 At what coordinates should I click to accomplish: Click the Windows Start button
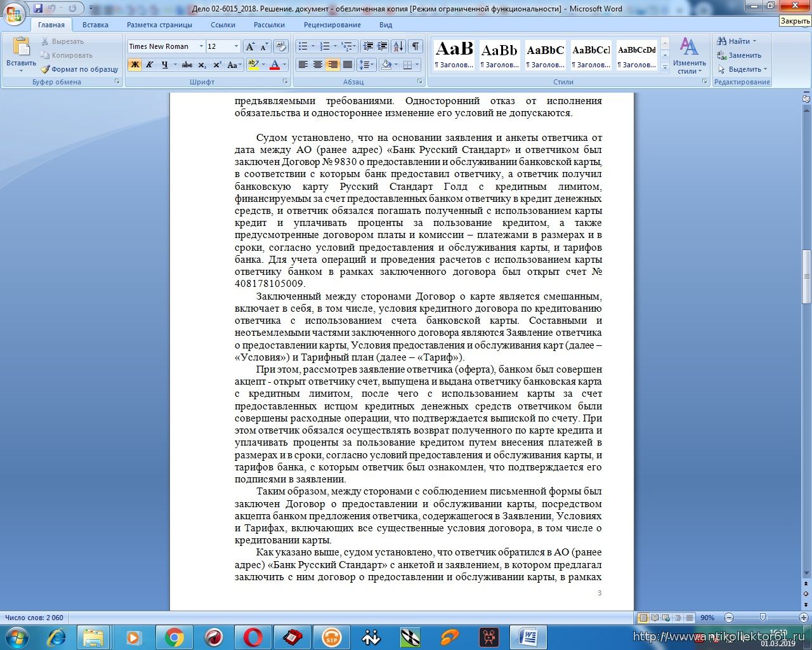coord(17,636)
